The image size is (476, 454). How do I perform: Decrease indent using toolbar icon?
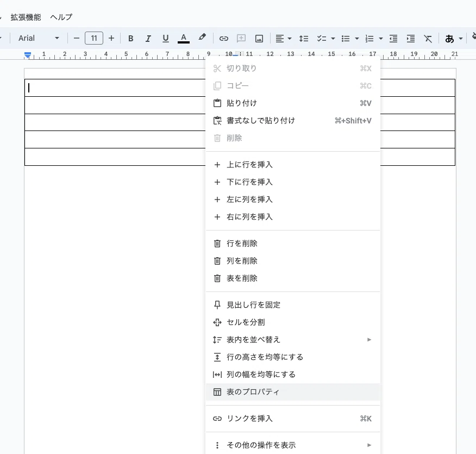[393, 38]
